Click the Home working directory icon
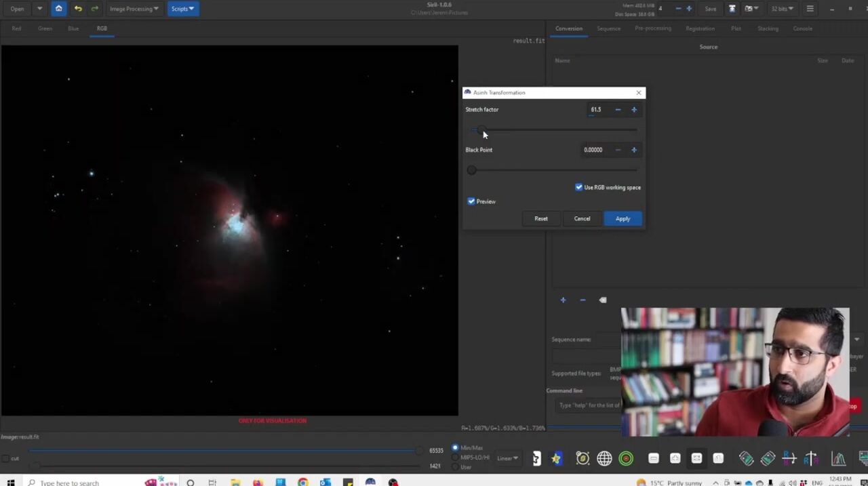The height and width of the screenshot is (486, 868). tap(58, 9)
